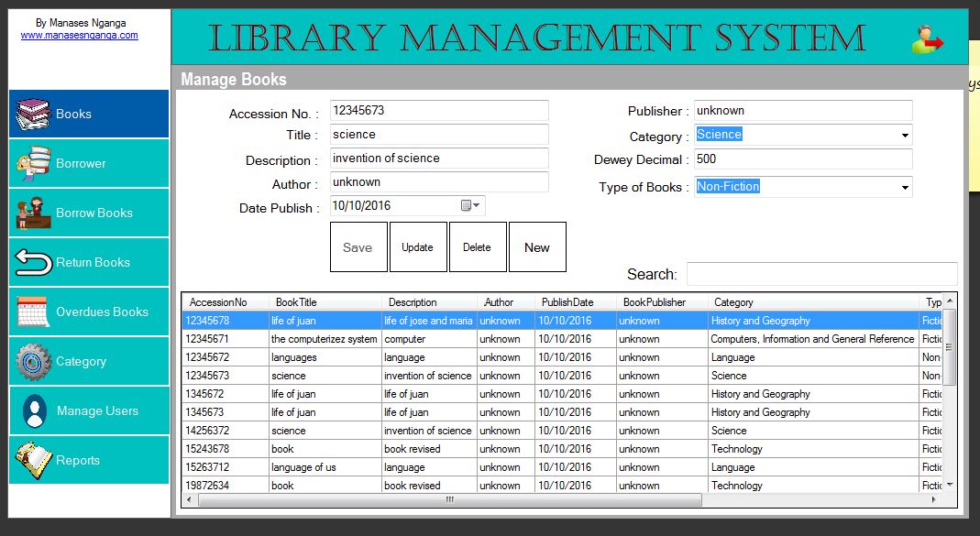980x536 pixels.
Task: Click the Category gear icon
Action: click(33, 361)
